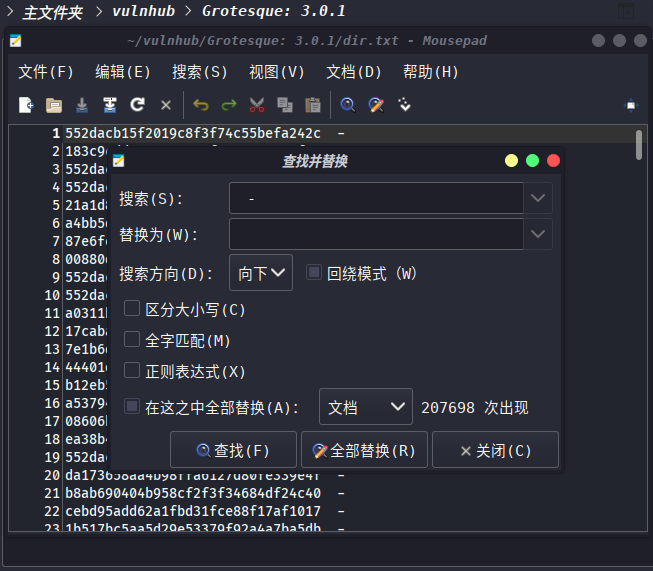Image resolution: width=653 pixels, height=571 pixels.
Task: Open the 文件(F) menu
Action: pyautogui.click(x=46, y=72)
